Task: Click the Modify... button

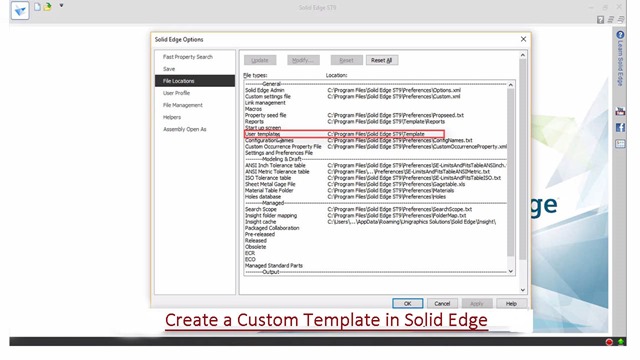Action: 303,60
